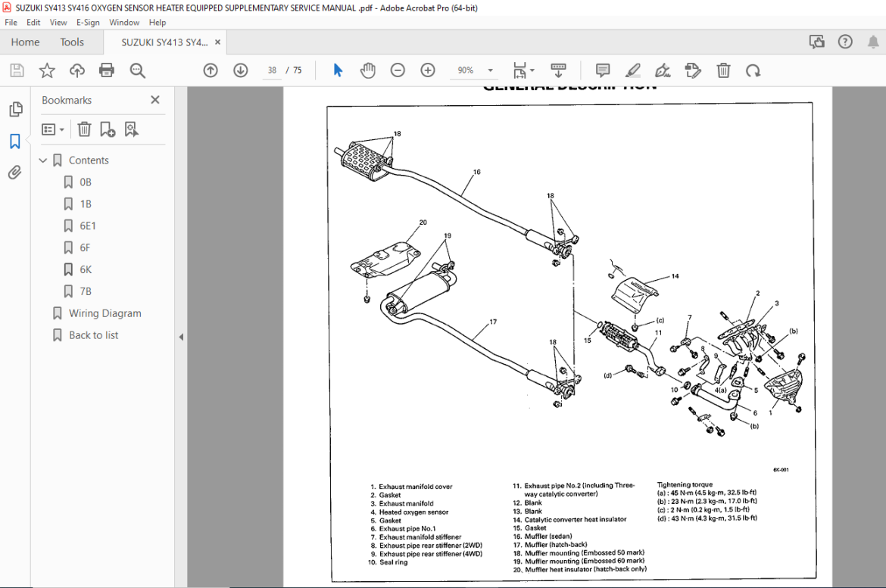Open the Attachments panel paperclip
The width and height of the screenshot is (886, 588).
(x=15, y=173)
